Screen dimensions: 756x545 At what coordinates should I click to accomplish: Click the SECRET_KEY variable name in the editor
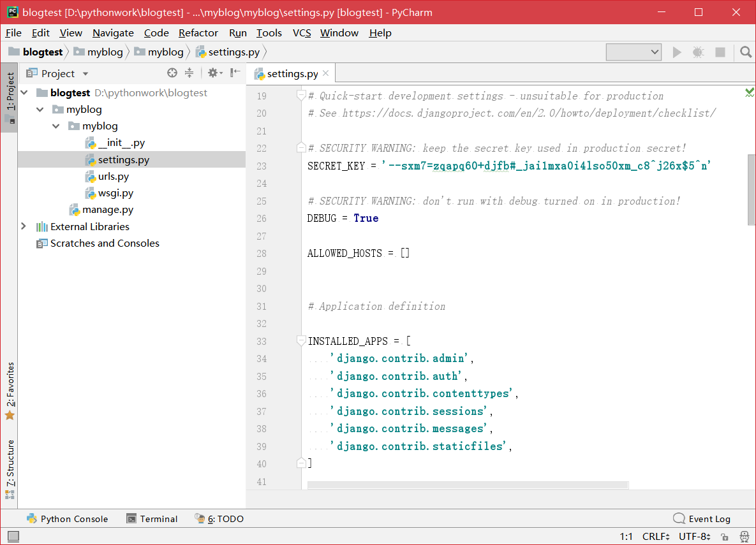(336, 166)
